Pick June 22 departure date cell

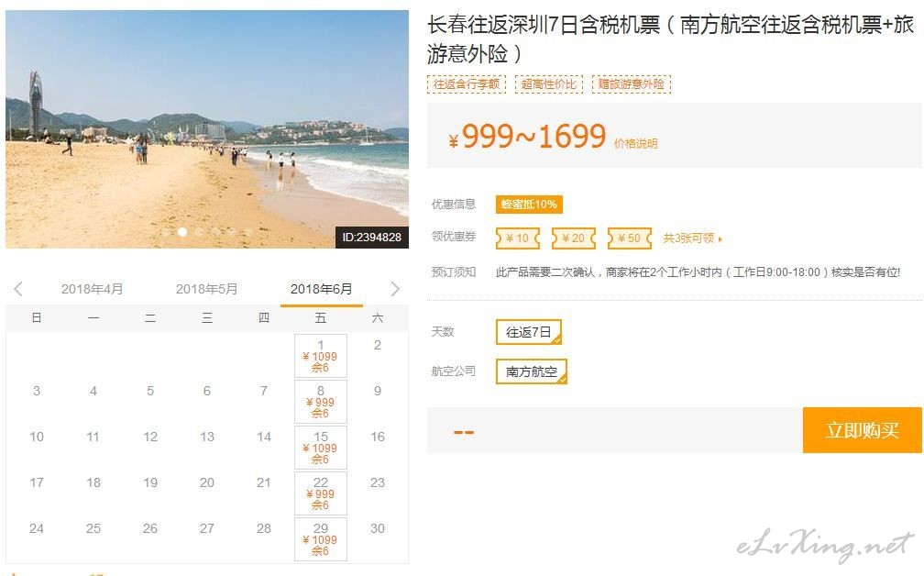pos(321,493)
